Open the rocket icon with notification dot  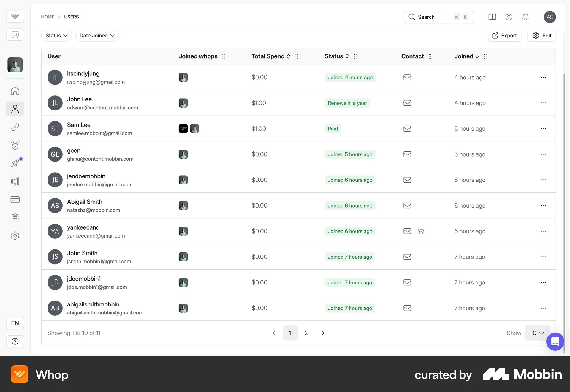tap(15, 163)
